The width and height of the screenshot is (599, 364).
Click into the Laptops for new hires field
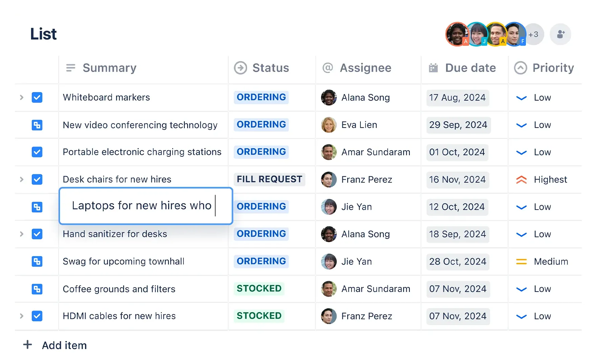click(x=146, y=205)
